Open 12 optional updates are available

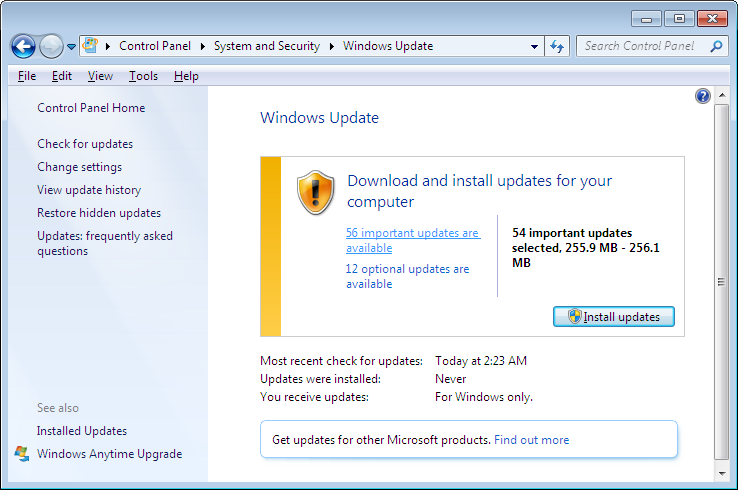[407, 276]
